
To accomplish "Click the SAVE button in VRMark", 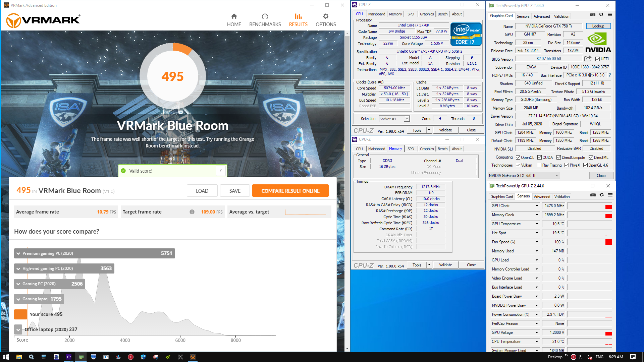I will (x=235, y=191).
